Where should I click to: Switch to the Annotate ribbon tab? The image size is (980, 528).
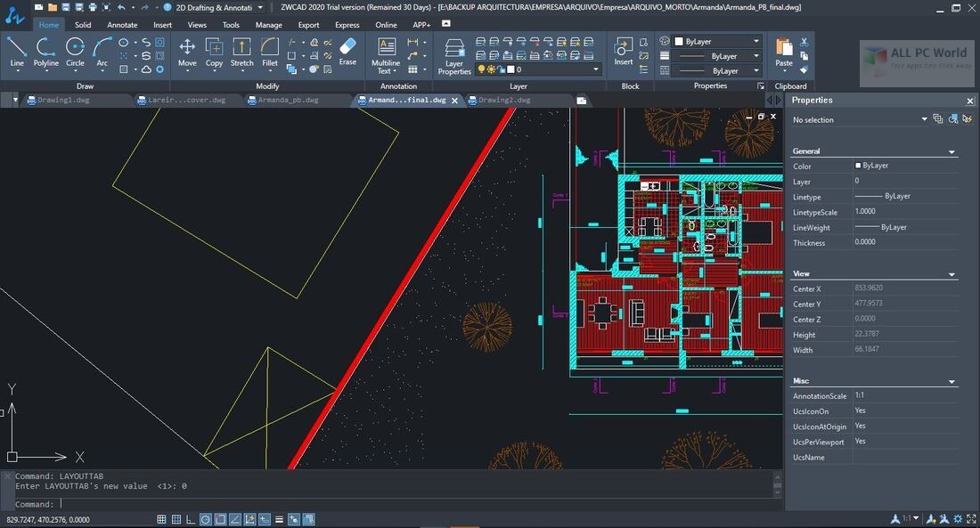[122, 25]
